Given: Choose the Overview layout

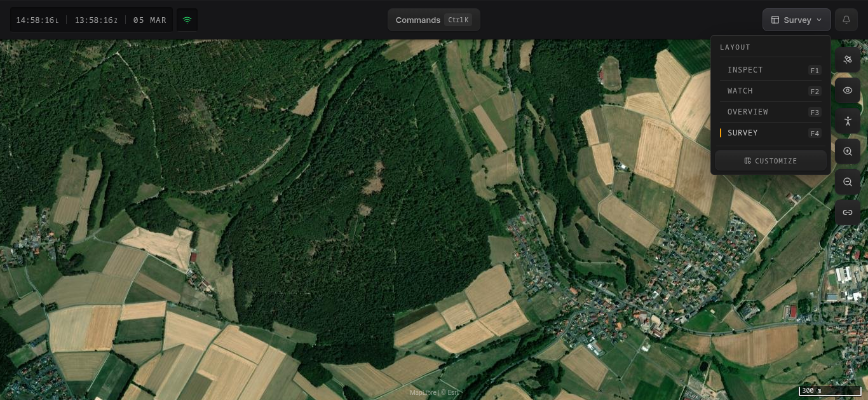Looking at the screenshot, I should [x=770, y=112].
